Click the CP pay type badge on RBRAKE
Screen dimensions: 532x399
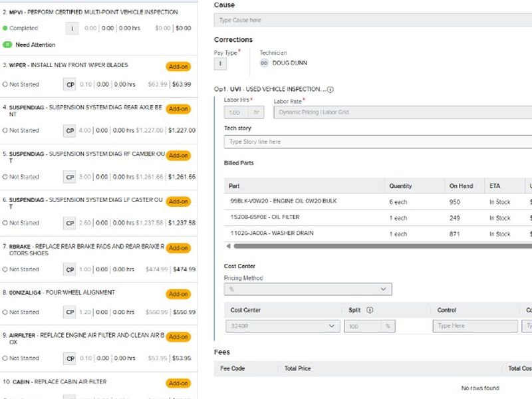tap(70, 269)
